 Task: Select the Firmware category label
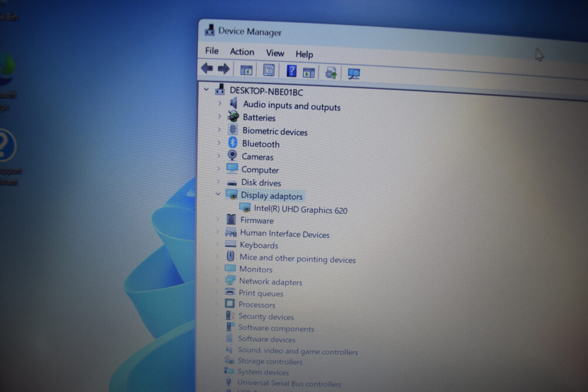(257, 221)
